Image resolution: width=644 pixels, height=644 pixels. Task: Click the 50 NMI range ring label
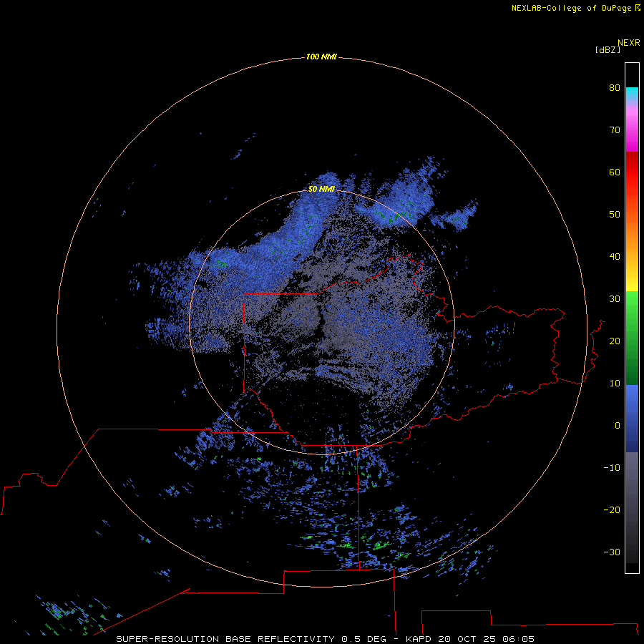point(321,190)
